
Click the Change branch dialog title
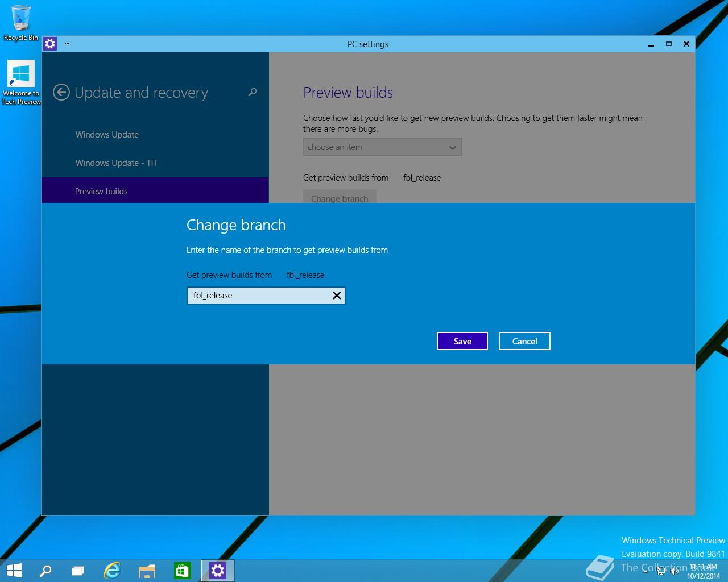(x=236, y=225)
